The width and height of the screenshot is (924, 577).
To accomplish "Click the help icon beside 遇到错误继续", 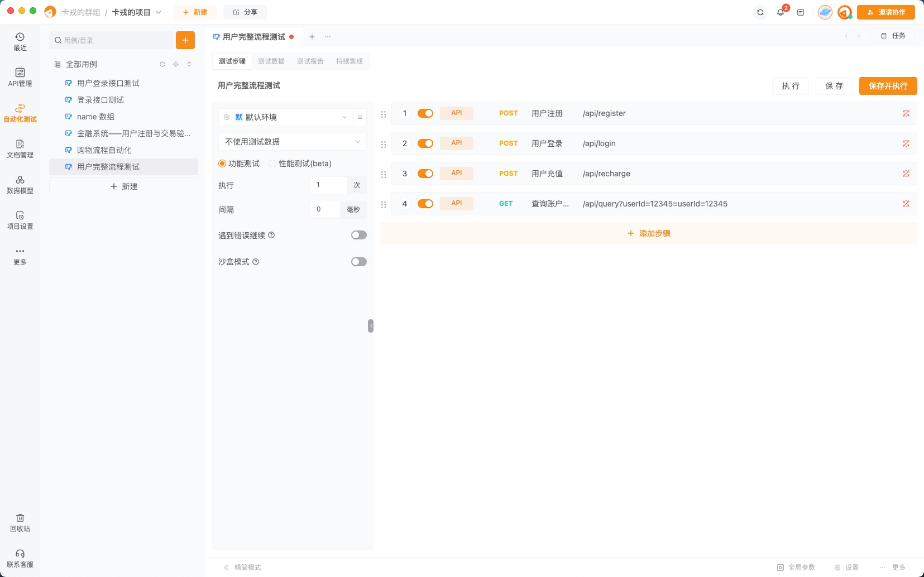I will point(271,235).
